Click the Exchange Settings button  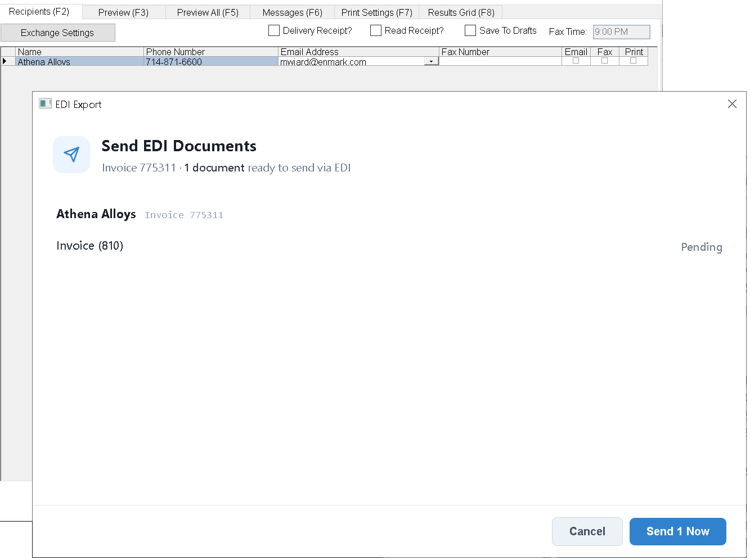pos(58,33)
